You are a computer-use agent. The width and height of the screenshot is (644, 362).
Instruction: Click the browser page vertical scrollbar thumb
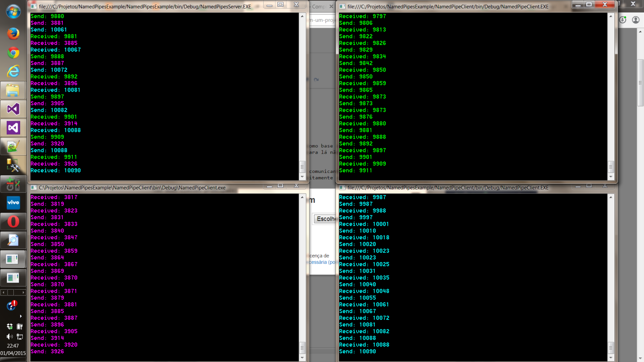[640, 83]
